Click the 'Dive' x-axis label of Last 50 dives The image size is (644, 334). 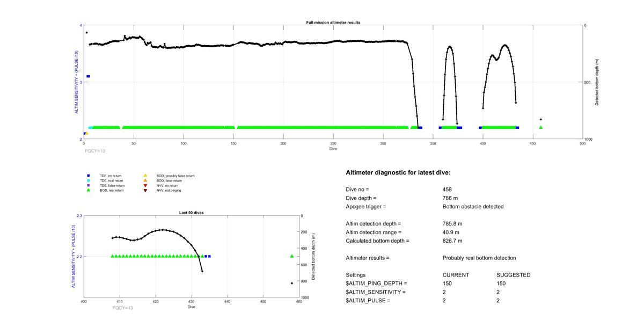pos(191,307)
